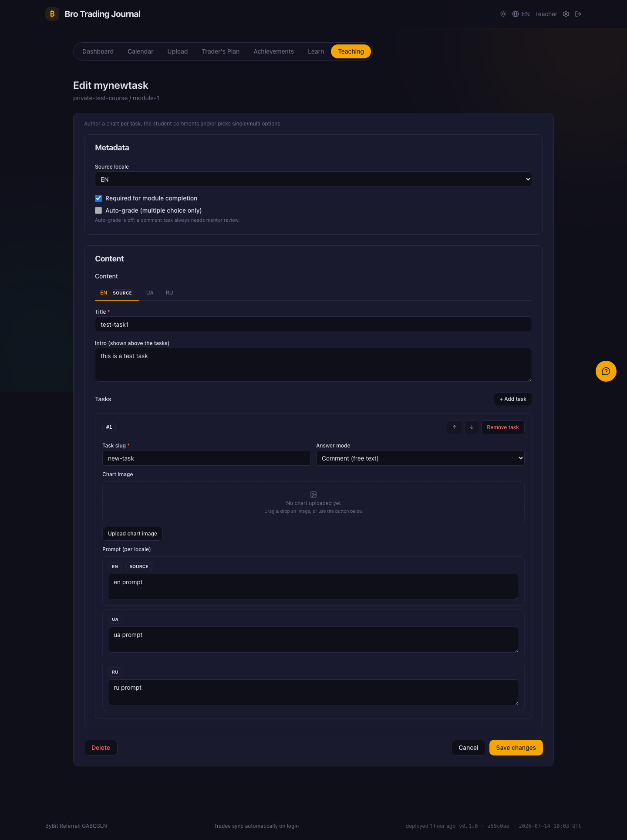Screen dimensions: 627x840
Task: Click the a59c0ae commit hash in footer
Action: (498, 826)
